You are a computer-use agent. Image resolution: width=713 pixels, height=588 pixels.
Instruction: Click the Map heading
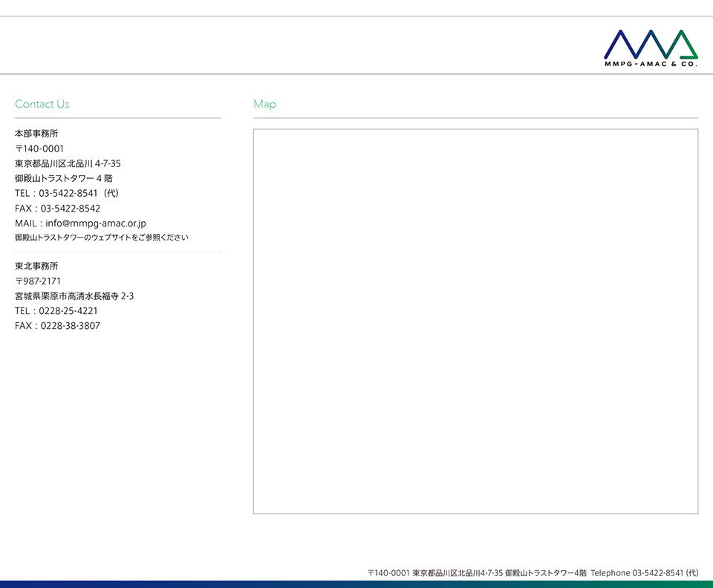(264, 104)
